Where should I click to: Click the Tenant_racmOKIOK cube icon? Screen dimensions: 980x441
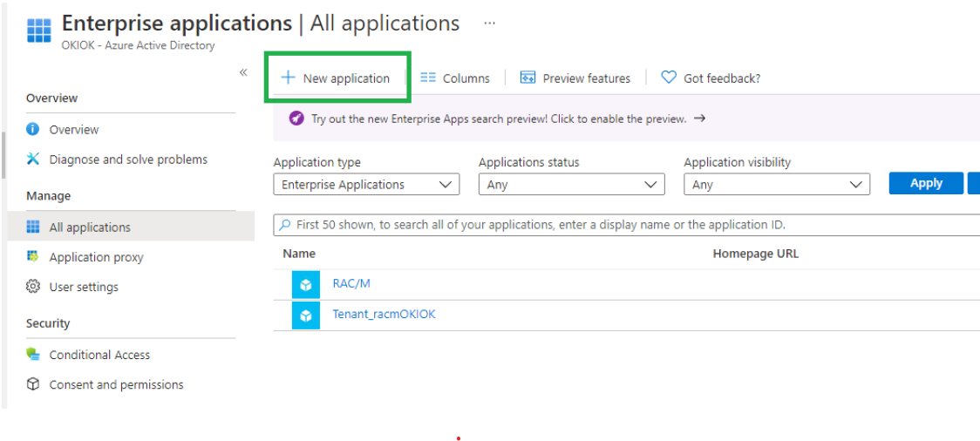click(x=306, y=315)
